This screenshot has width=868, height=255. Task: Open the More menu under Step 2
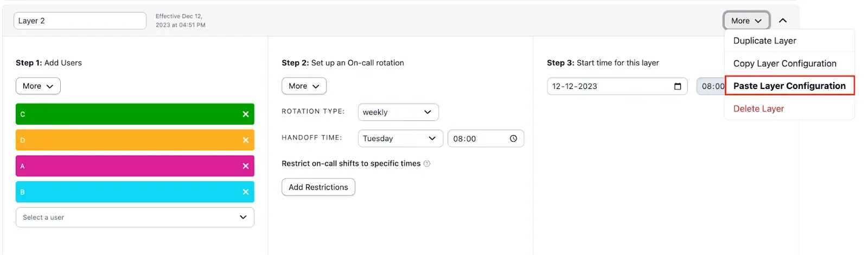[x=304, y=86]
